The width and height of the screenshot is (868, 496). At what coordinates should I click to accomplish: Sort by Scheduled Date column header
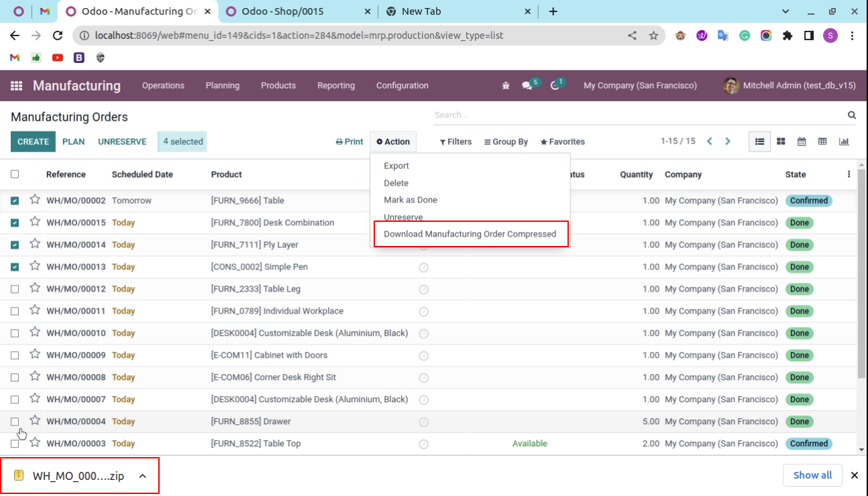coord(142,174)
